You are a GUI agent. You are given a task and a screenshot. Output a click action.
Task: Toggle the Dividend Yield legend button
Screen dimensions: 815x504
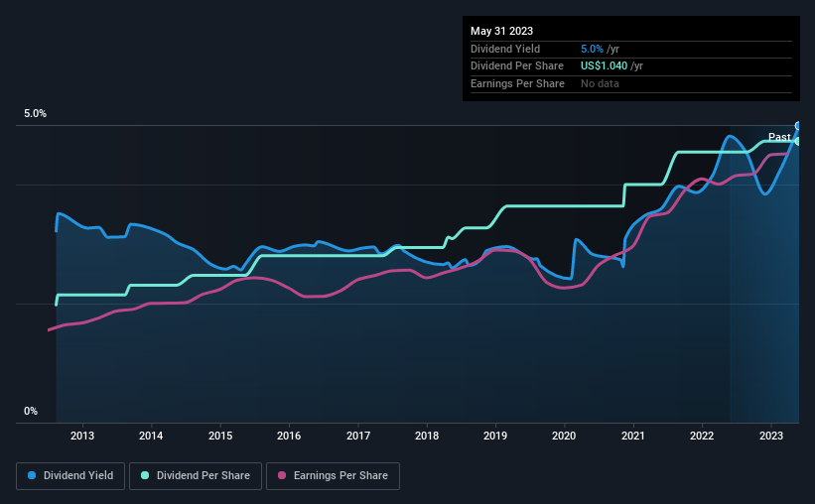(x=70, y=476)
